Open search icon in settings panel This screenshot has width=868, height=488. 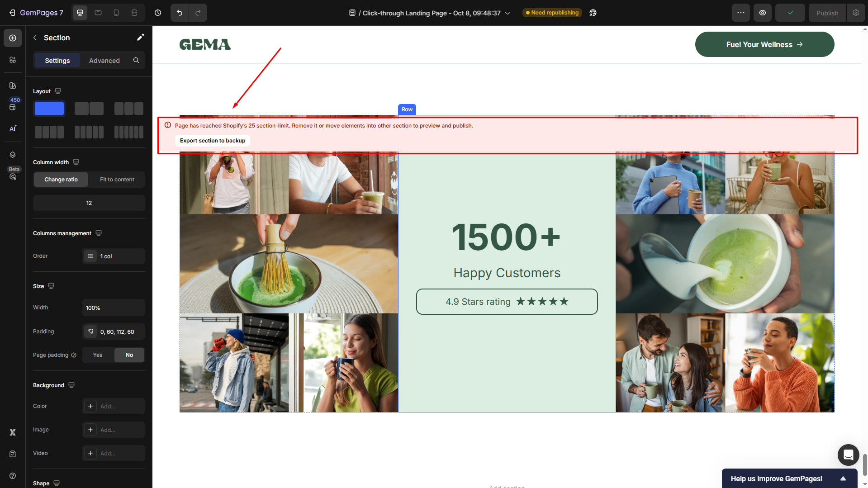pyautogui.click(x=136, y=61)
